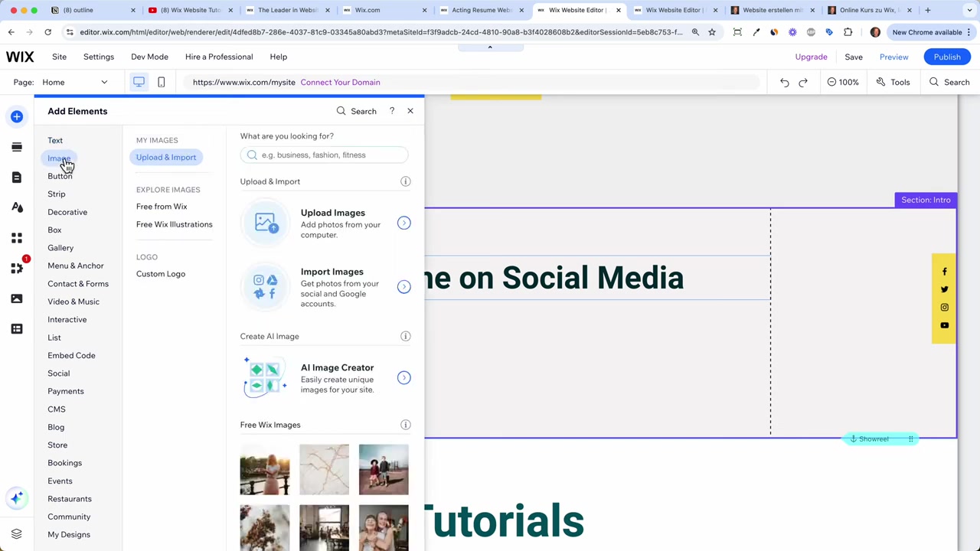The height and width of the screenshot is (551, 980).
Task: Select Embed Code category
Action: [71, 355]
